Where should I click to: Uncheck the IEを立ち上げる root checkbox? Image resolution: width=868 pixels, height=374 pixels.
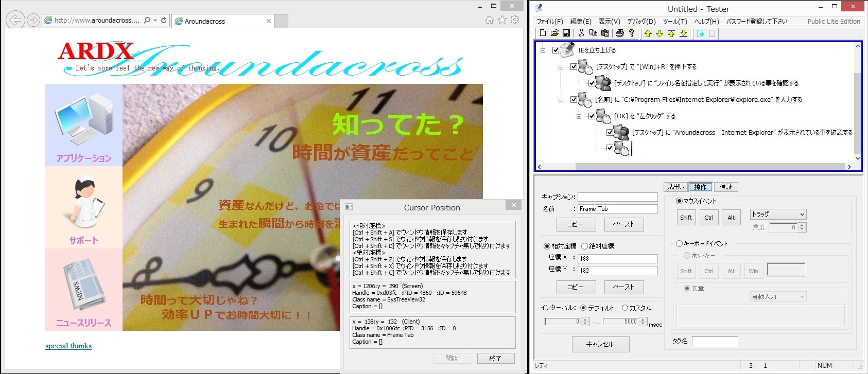[x=555, y=50]
